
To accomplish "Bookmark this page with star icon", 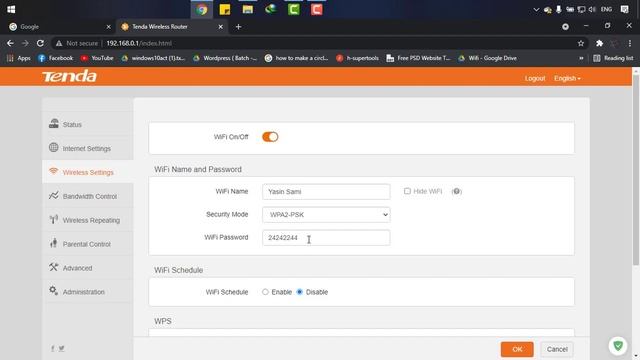I will (x=581, y=43).
